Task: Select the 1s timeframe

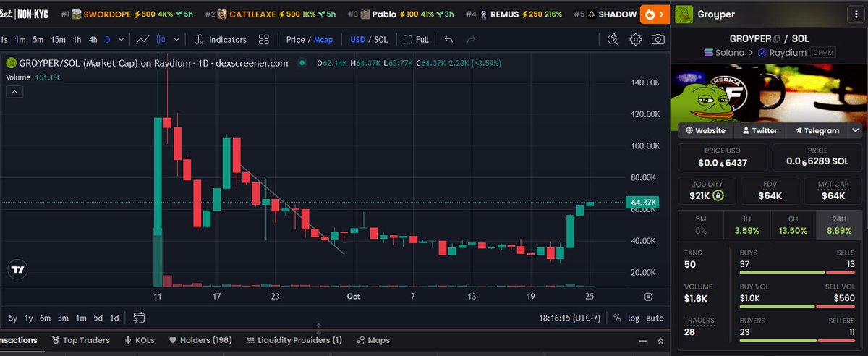Action: [x=4, y=40]
